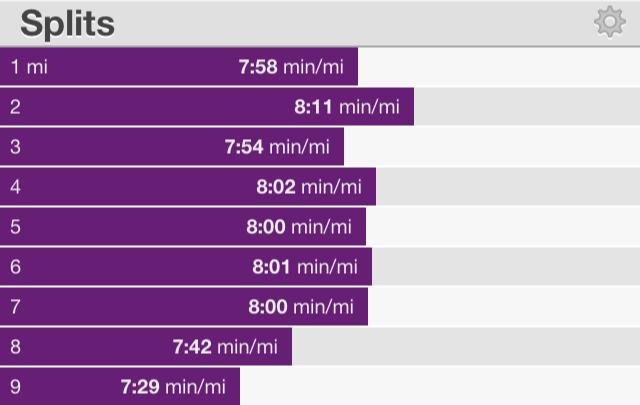Click the 7:42 min/mi pace value
The image size is (640, 405).
click(x=225, y=347)
